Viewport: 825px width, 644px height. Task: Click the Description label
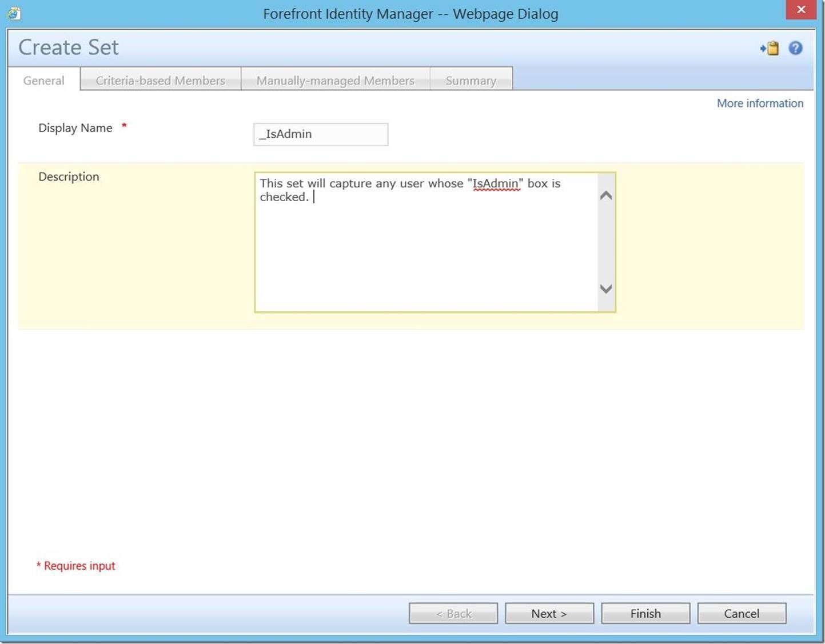(69, 177)
